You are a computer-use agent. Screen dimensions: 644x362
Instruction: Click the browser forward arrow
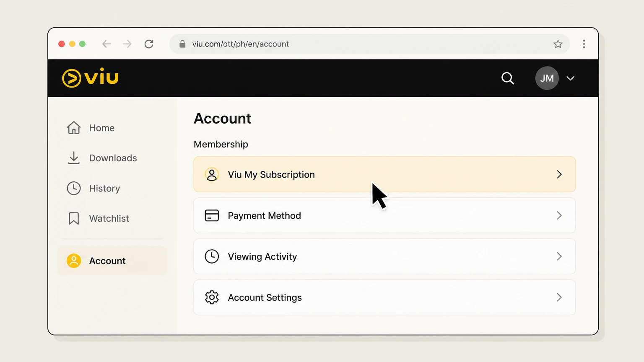point(127,44)
